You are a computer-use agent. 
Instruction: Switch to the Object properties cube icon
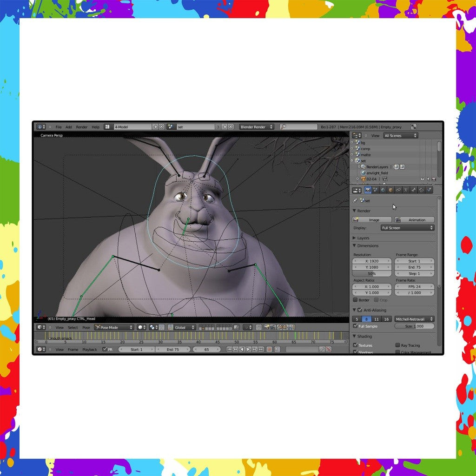390,190
